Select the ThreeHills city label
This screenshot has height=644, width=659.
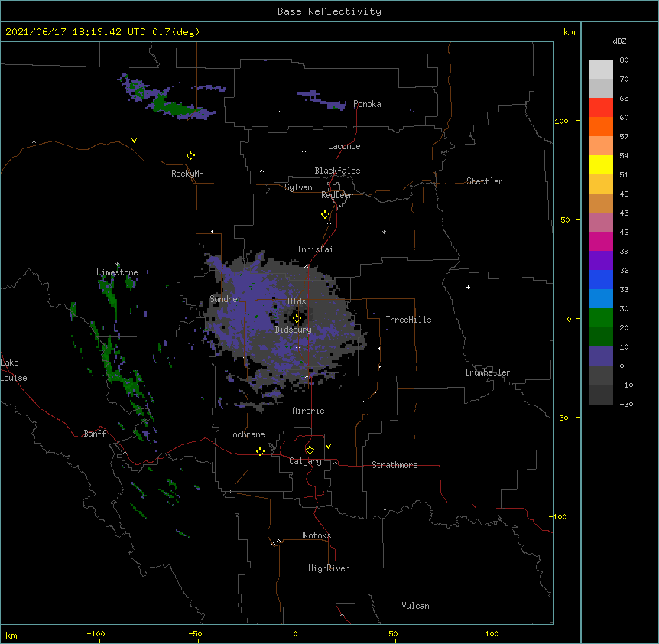tap(408, 320)
